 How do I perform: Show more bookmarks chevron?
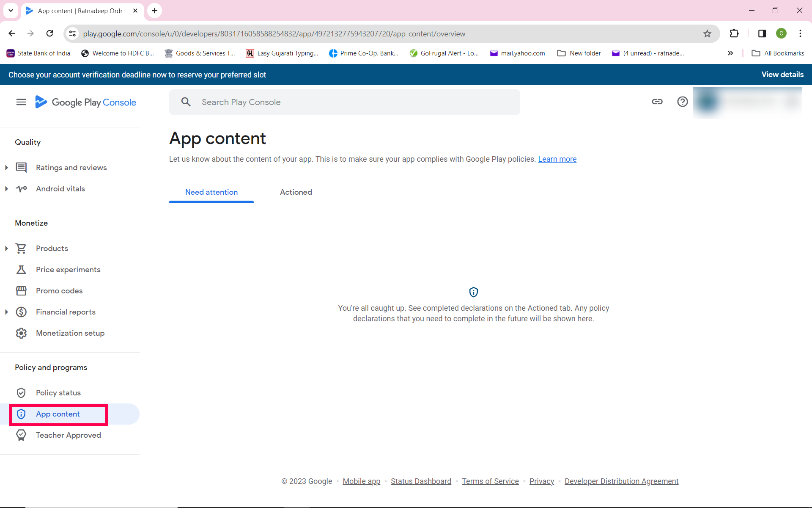[730, 53]
